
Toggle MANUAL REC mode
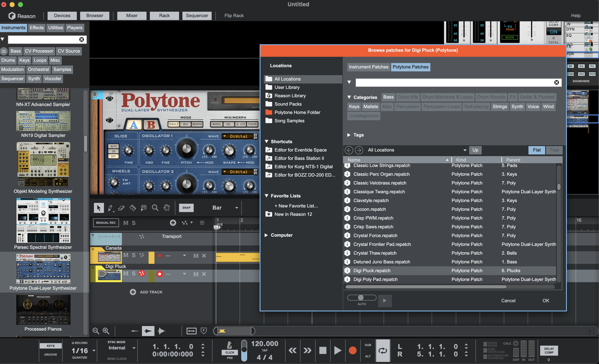106,222
